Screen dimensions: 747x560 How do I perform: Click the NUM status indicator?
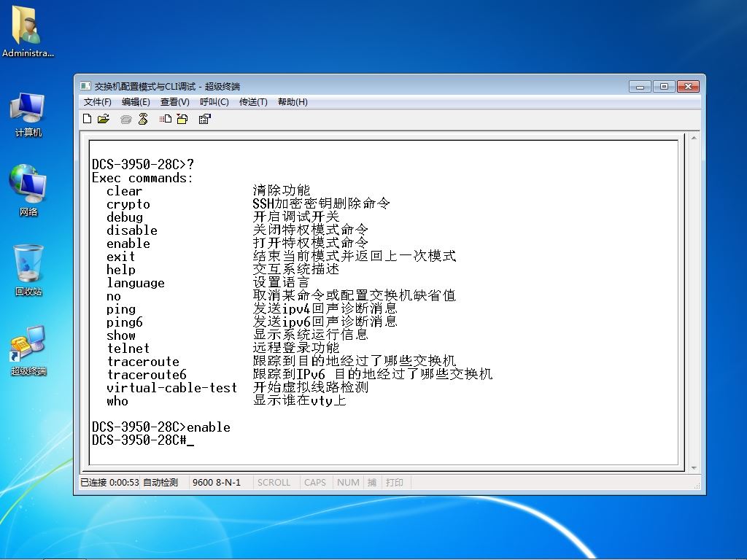click(x=348, y=483)
